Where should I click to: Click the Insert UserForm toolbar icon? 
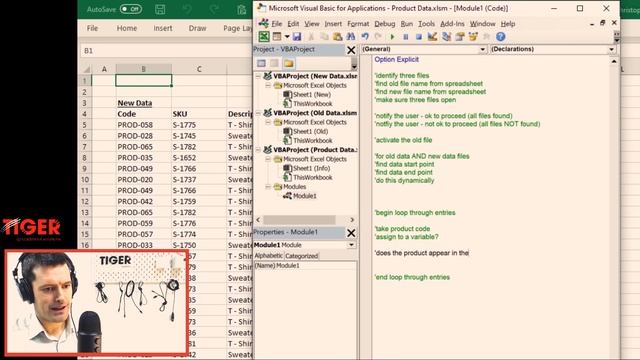coord(277,37)
